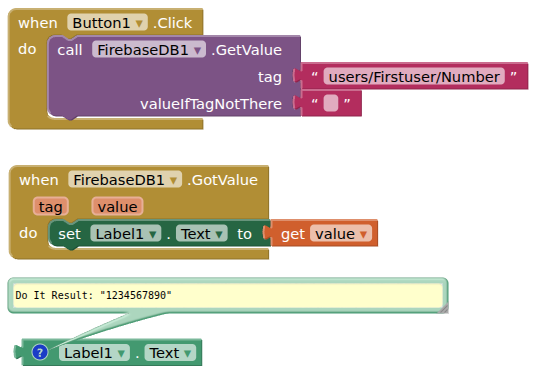Click the empty valueIfTagNotThere text field
The image size is (537, 374).
pos(331,103)
